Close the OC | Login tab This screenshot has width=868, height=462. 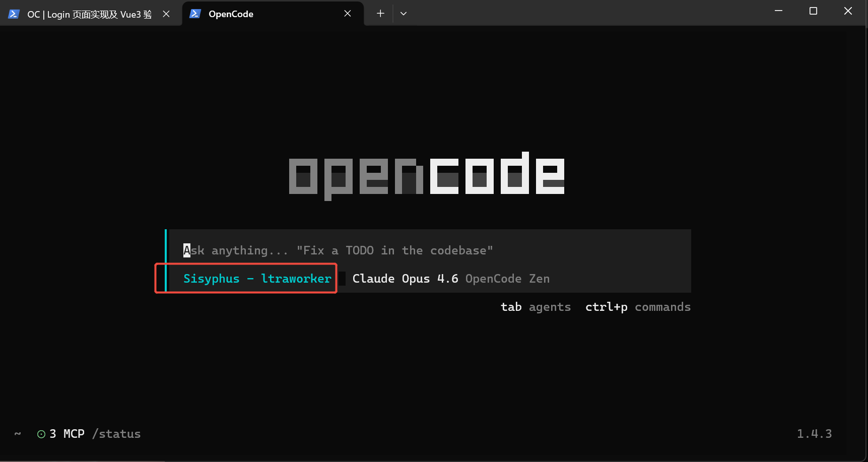[166, 14]
